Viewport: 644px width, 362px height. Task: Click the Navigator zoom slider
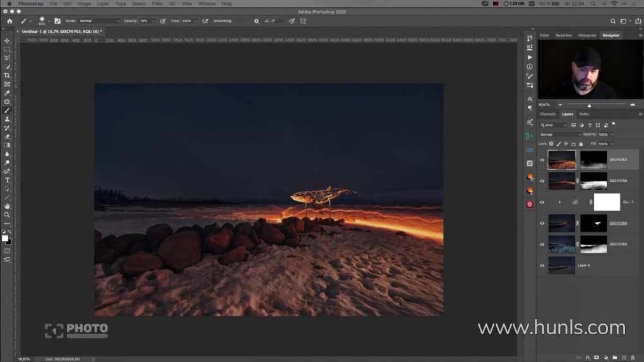coord(589,105)
